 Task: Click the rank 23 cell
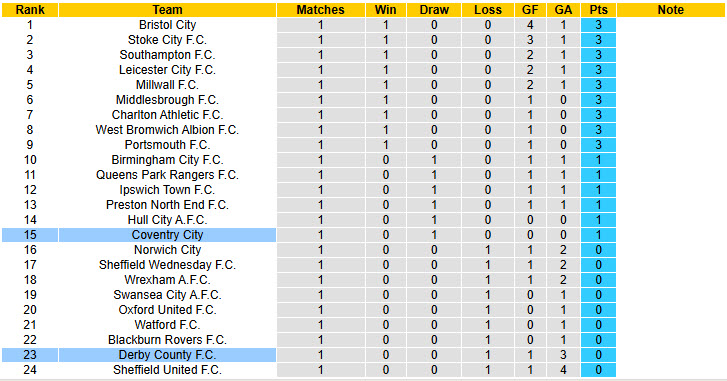click(30, 355)
